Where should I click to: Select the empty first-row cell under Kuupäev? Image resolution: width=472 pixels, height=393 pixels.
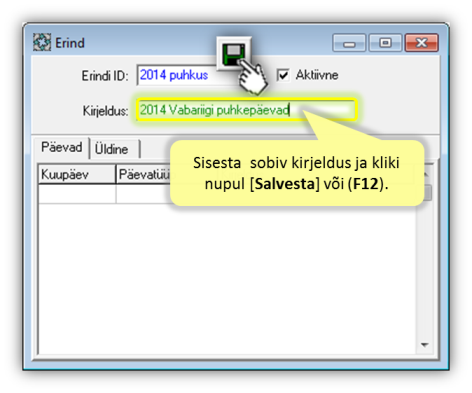(x=77, y=194)
